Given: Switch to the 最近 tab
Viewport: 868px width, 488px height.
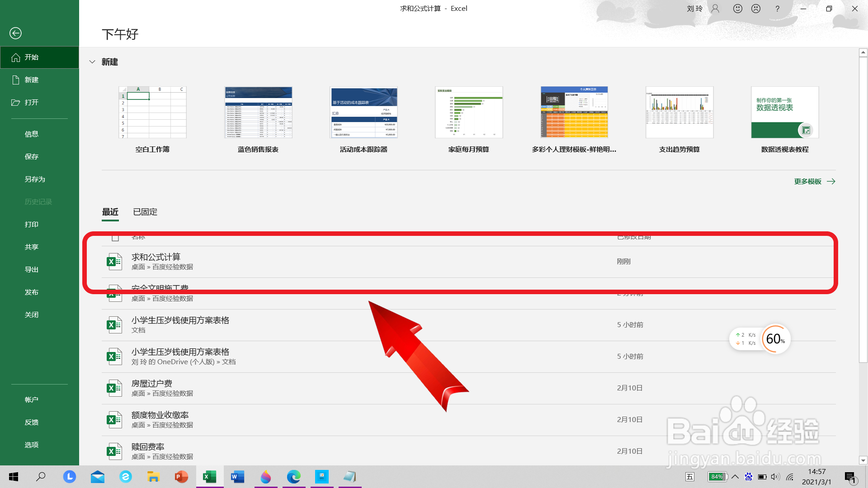Looking at the screenshot, I should coord(110,212).
